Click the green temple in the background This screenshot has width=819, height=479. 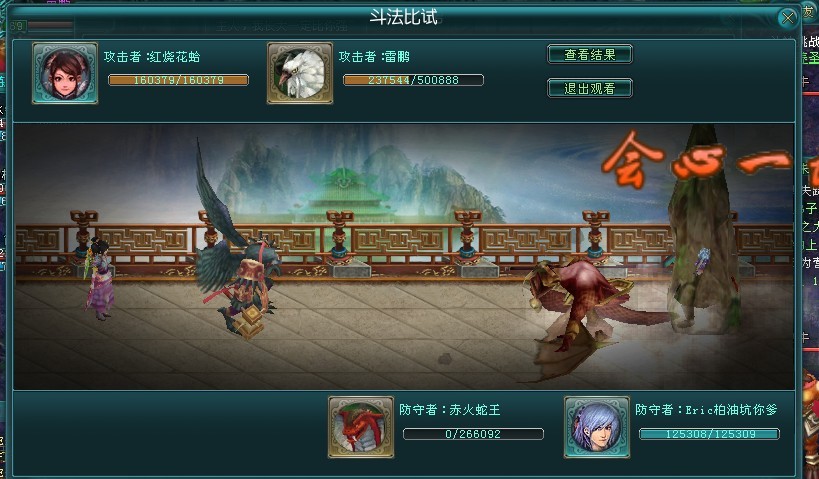pos(343,196)
